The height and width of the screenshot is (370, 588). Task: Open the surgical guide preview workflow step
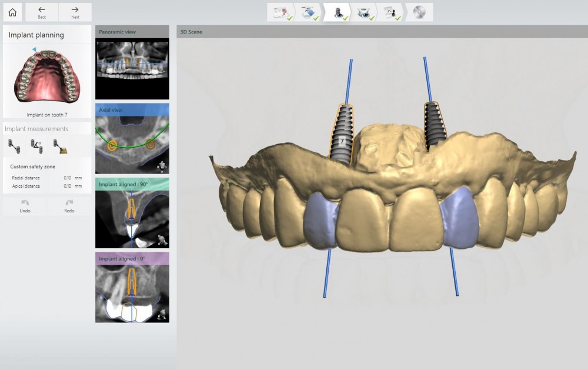(x=364, y=12)
